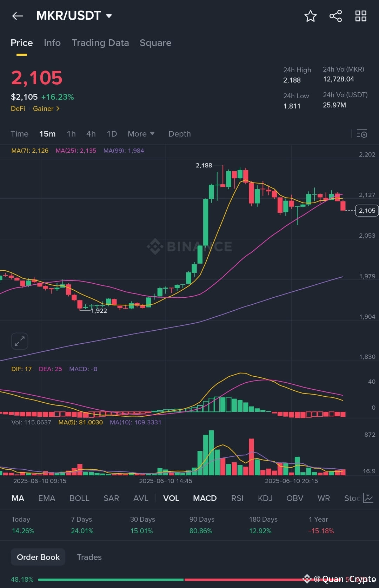This screenshot has height=588, width=379.
Task: Tap the DIF: 17 legend value
Action: point(21,369)
